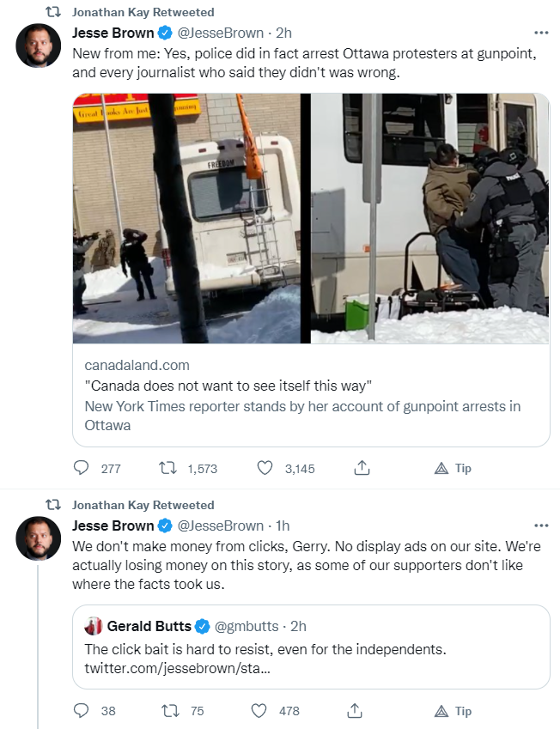Open the canadaland.com article link card
Image resolution: width=560 pixels, height=729 pixels.
point(311,395)
